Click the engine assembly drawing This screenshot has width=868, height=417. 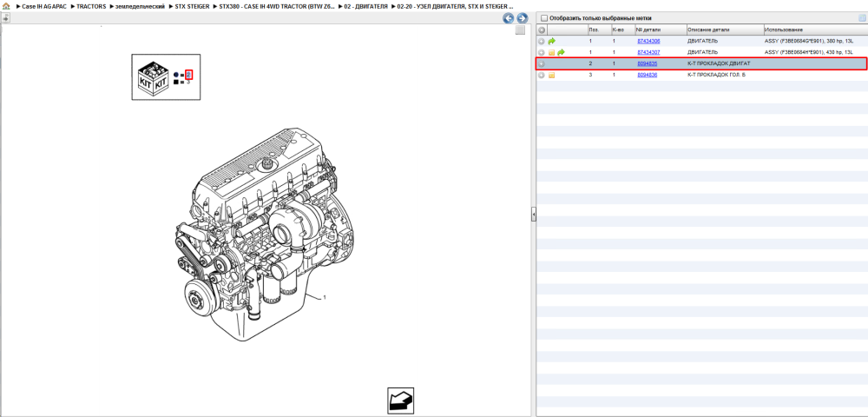click(263, 233)
